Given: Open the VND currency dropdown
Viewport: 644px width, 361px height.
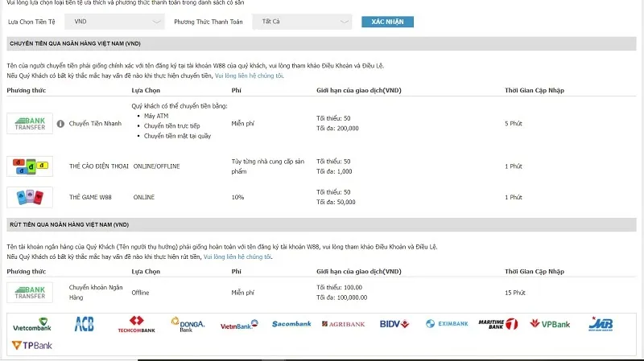Looking at the screenshot, I should point(114,22).
